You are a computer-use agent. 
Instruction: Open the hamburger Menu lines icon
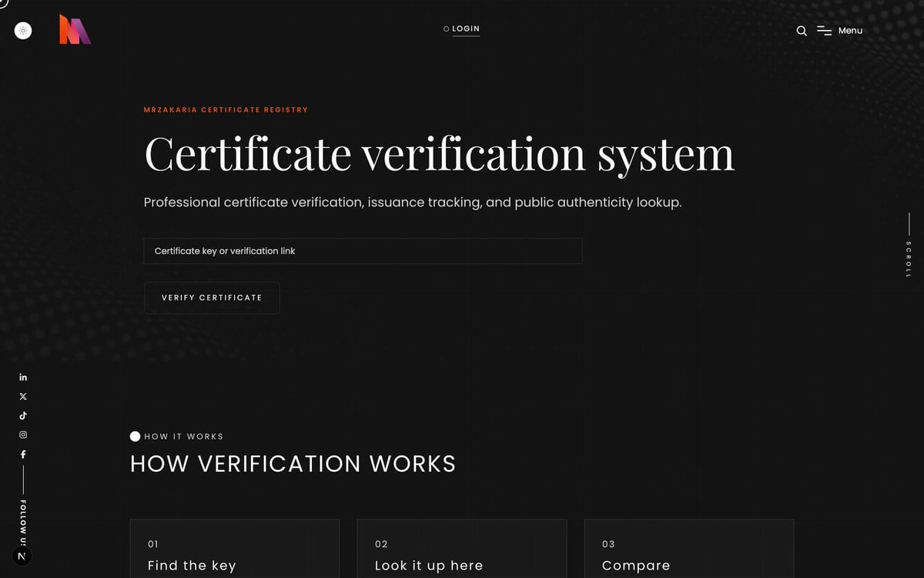pos(825,31)
